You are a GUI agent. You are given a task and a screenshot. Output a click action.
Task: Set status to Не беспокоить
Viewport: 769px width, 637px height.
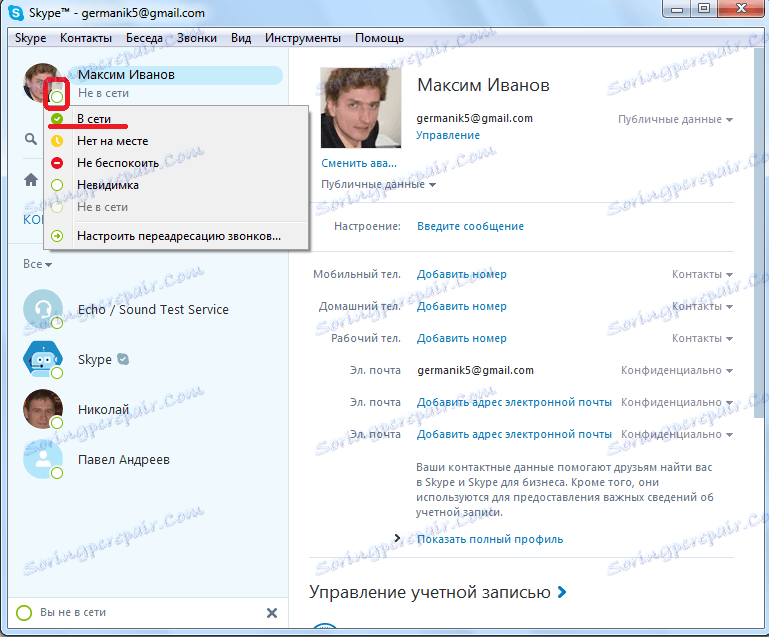(176, 163)
